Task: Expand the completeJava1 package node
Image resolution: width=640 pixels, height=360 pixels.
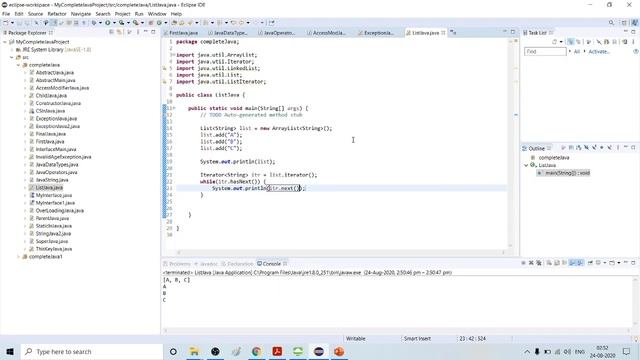Action: coord(18,257)
